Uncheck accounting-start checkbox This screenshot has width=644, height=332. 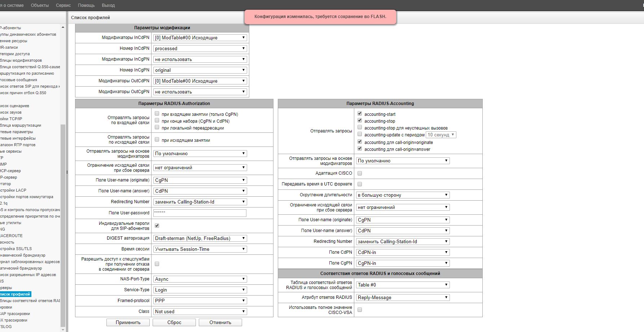pos(360,113)
